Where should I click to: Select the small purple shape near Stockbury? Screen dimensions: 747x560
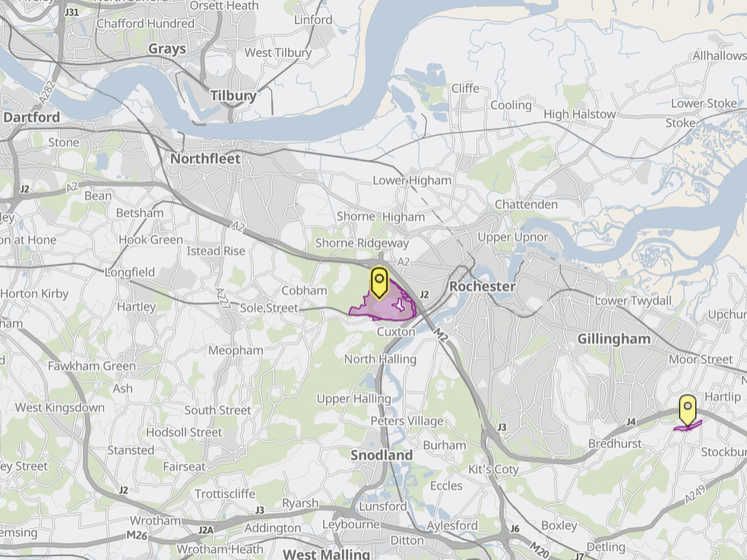688,426
